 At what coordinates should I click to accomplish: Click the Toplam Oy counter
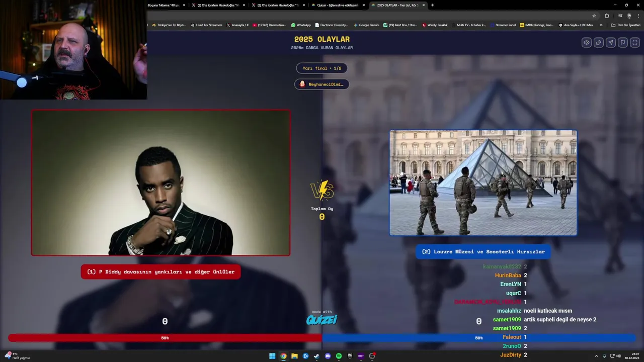[x=322, y=214]
